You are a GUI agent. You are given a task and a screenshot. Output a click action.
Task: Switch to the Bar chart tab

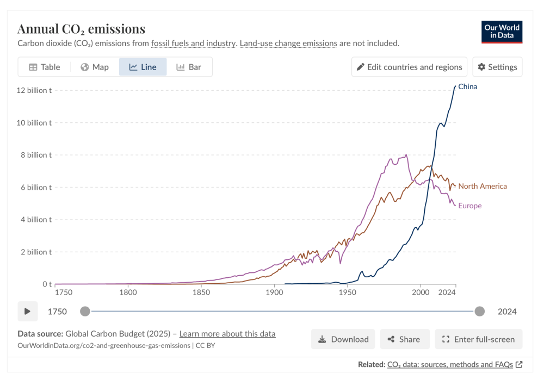coord(189,67)
